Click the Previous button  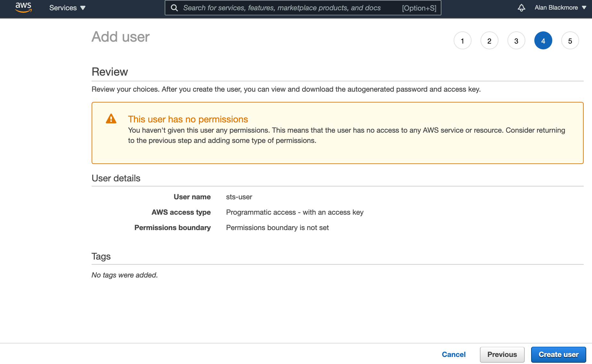[502, 354]
